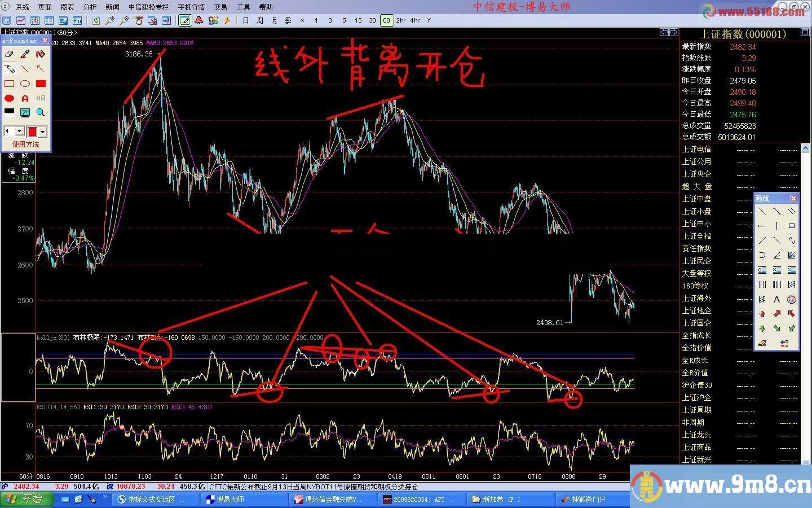Image resolution: width=812 pixels, height=508 pixels.
Task: Click the 上证指数(000001) panel title
Action: click(743, 34)
